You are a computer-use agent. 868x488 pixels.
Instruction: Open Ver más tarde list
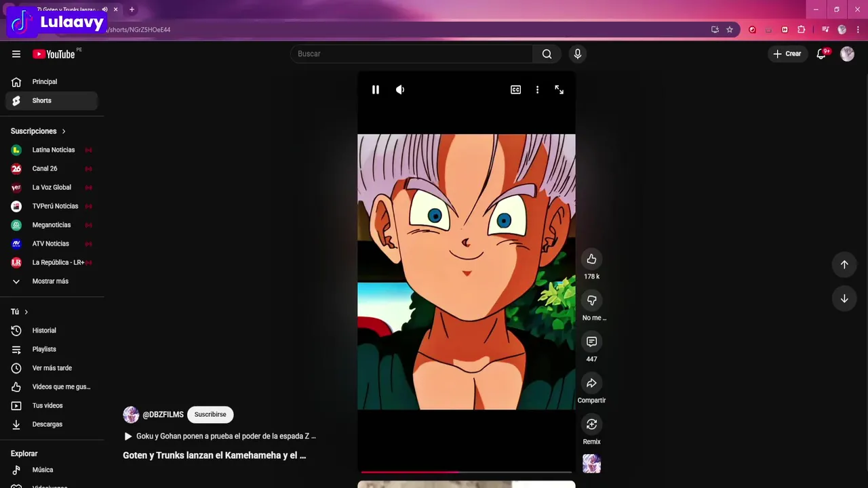[52, 368]
